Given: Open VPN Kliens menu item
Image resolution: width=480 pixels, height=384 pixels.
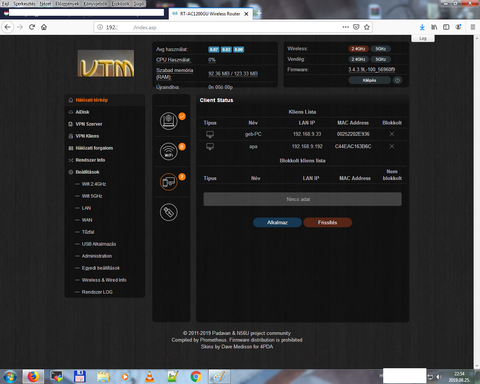Looking at the screenshot, I should [87, 136].
